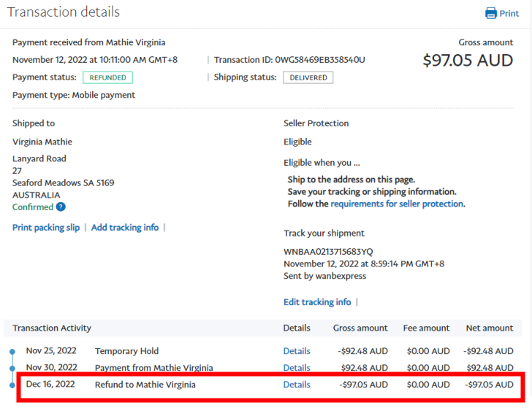Select the Refund to Mathie Virginia row
Viewport: 532px width, 408px height.
(x=145, y=385)
